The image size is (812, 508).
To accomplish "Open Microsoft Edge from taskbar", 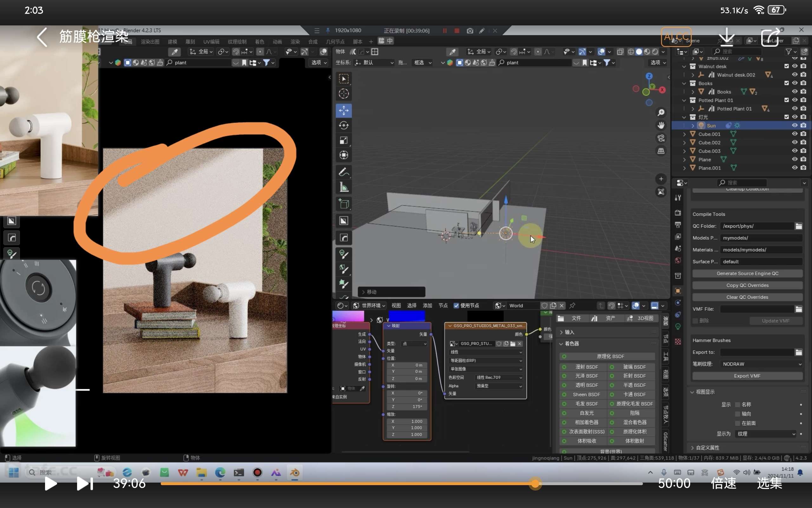I will coord(220,472).
